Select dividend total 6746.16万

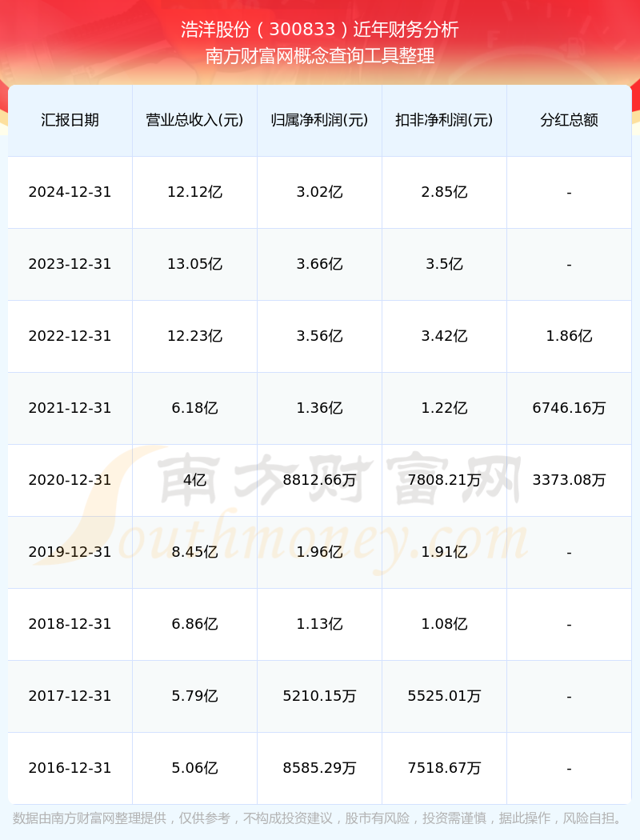point(570,408)
